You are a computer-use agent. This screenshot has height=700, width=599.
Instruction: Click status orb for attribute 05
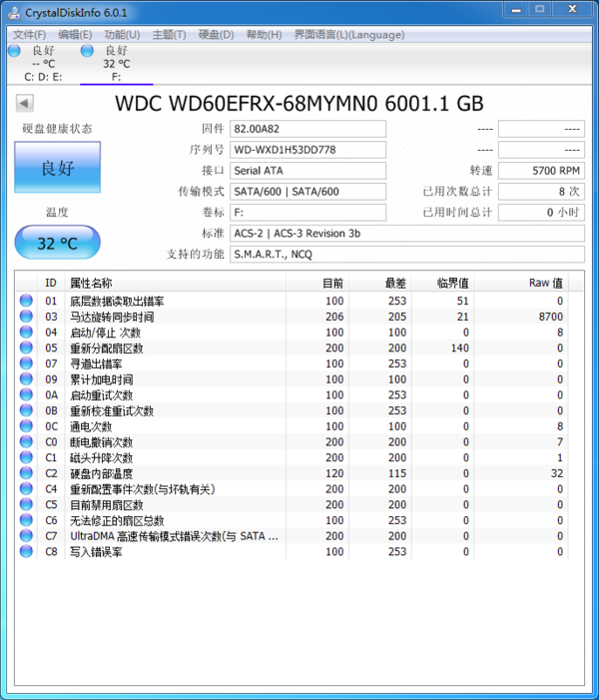coord(26,348)
